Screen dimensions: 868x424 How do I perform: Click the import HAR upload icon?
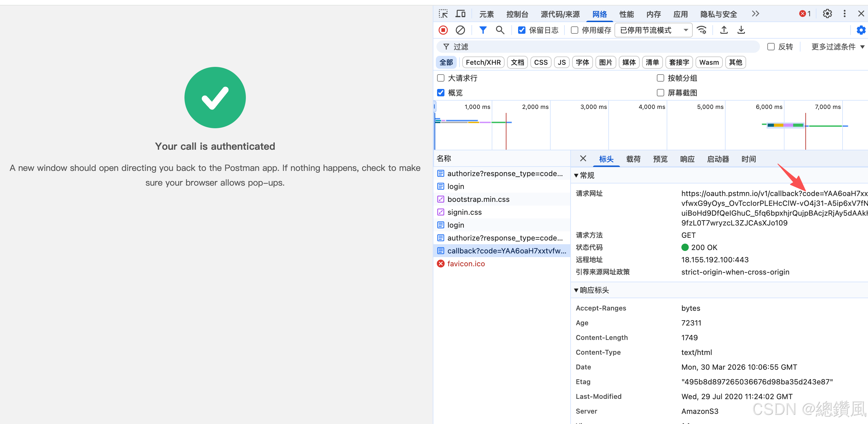pyautogui.click(x=723, y=30)
